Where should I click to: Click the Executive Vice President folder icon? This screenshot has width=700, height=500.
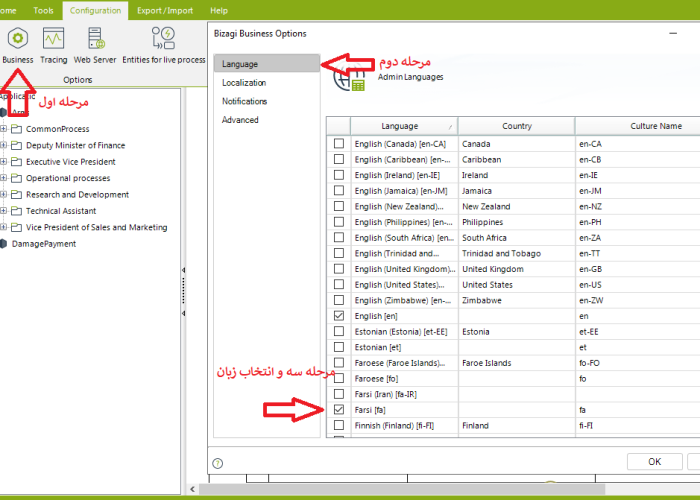(17, 162)
